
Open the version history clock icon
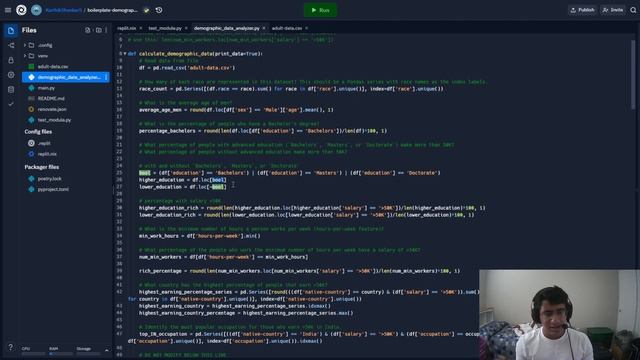point(159,10)
